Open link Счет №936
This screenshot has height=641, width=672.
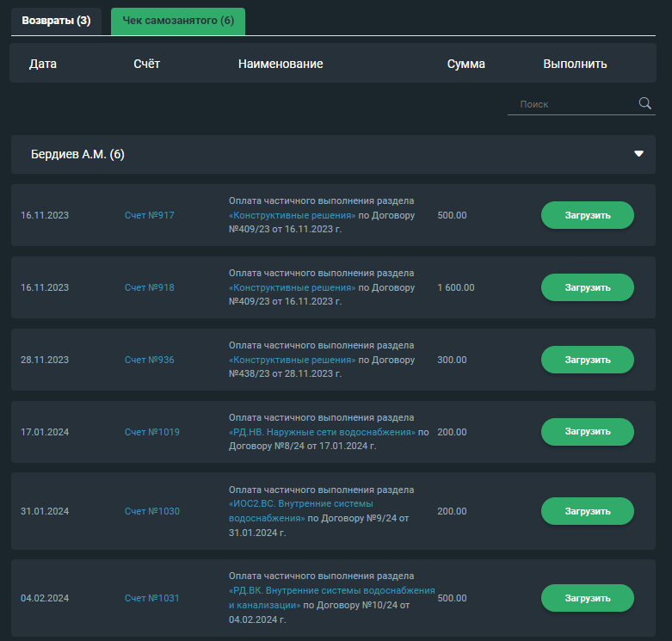tap(149, 360)
